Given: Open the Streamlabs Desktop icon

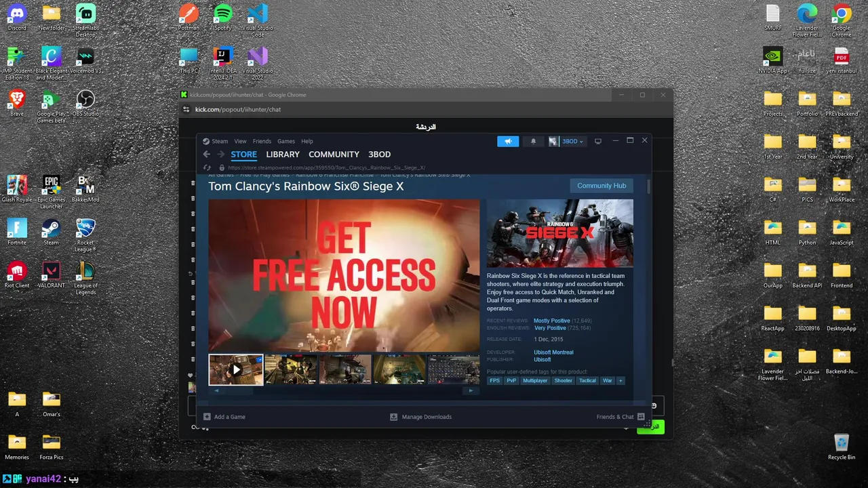Looking at the screenshot, I should pos(85,20).
